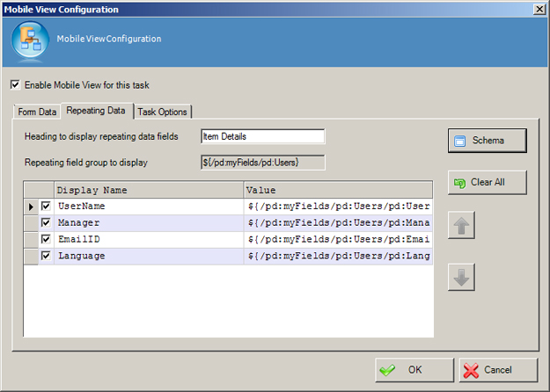Open the Task Options tab
Viewport: 550px width, 392px height.
tap(163, 112)
